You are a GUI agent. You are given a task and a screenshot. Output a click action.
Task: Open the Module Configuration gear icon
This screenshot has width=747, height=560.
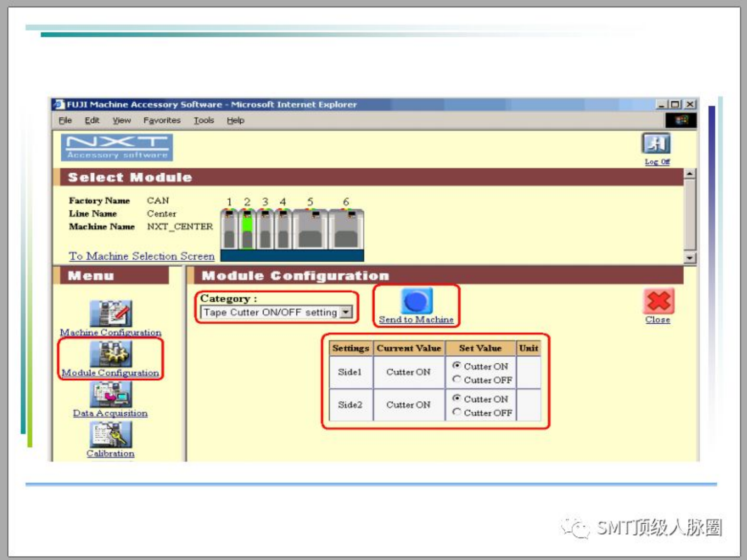(x=111, y=354)
